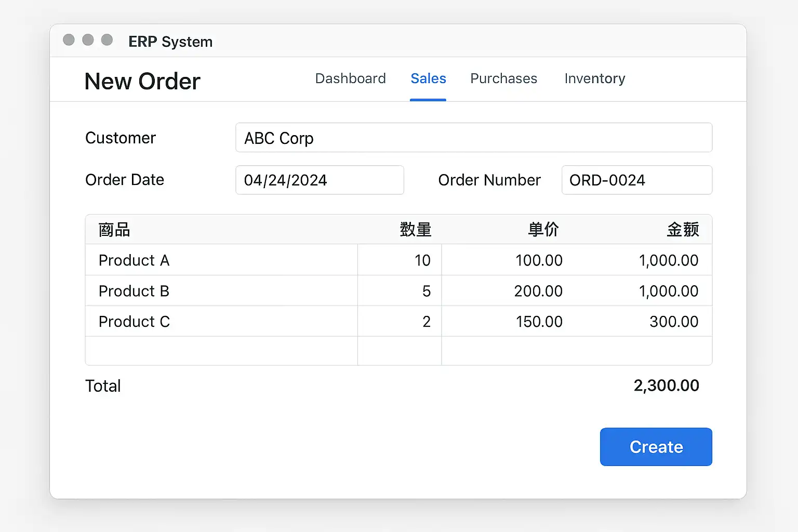Click the 数量 column header

pos(415,230)
